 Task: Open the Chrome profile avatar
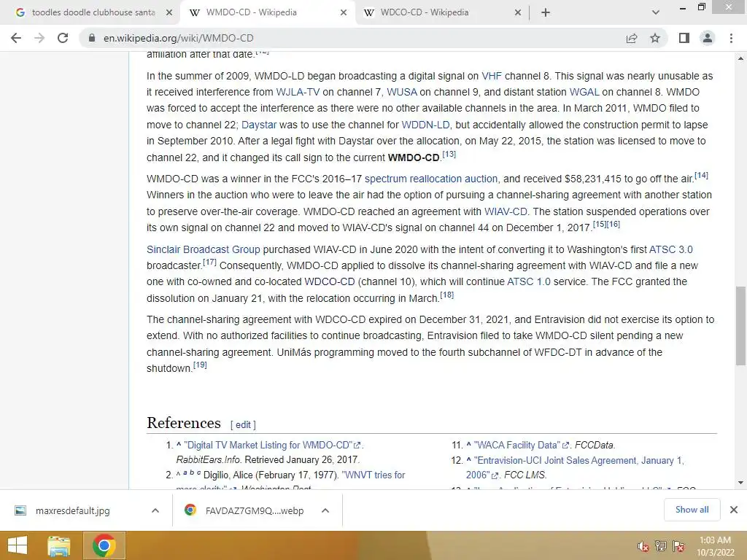(708, 38)
